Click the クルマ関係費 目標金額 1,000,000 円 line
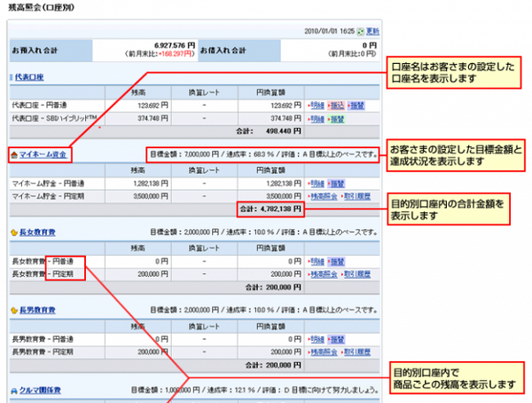This screenshot has height=403, width=532. tap(254, 390)
